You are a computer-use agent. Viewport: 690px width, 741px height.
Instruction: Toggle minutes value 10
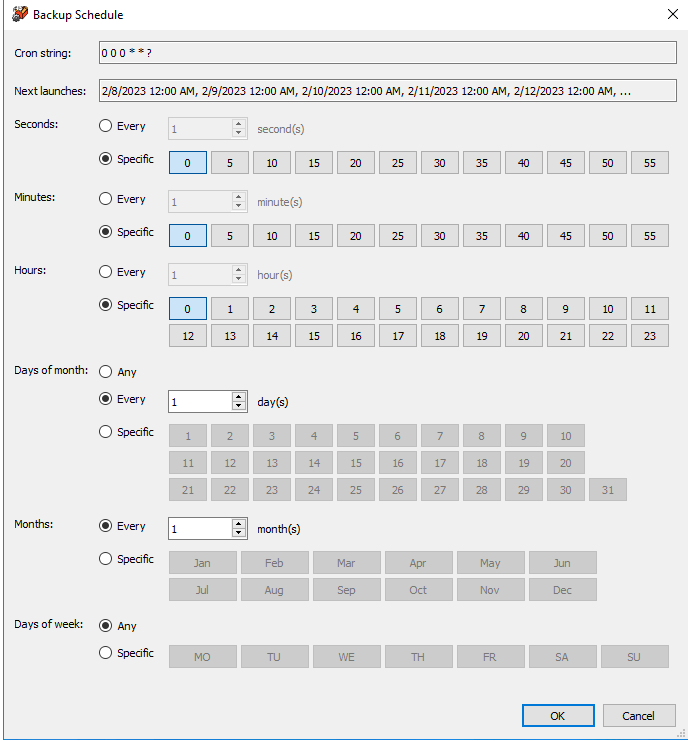[x=272, y=236]
